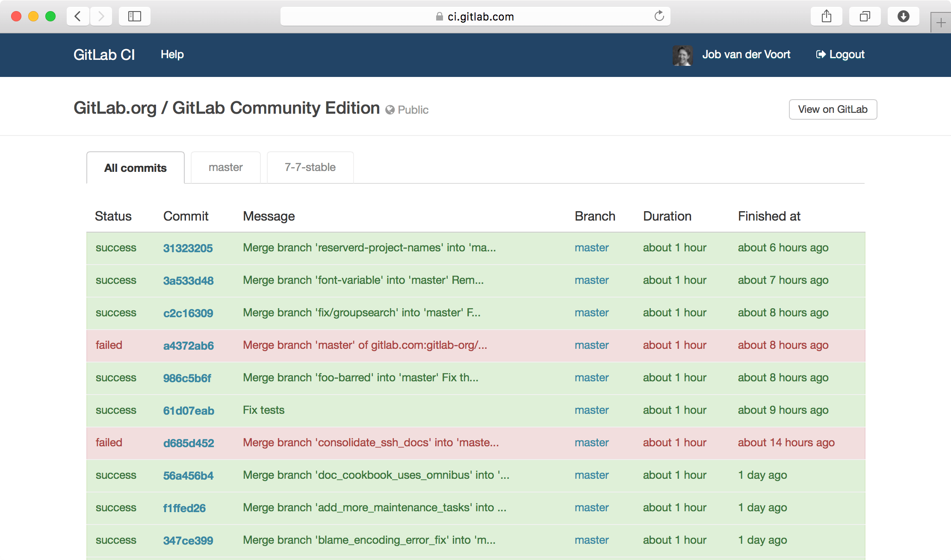Click the Status column header

(x=113, y=216)
